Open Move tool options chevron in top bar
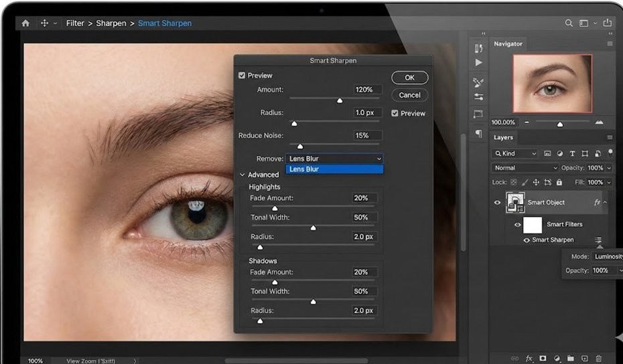 [55, 23]
